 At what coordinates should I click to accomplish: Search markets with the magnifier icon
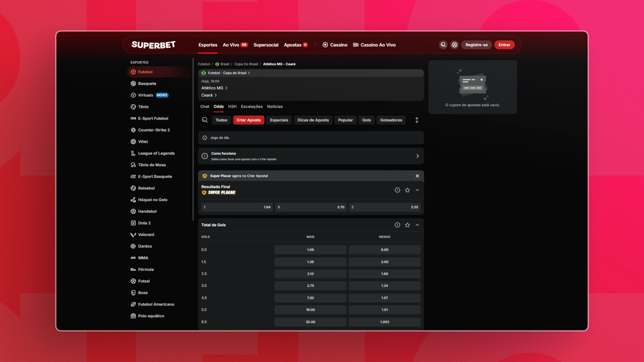(205, 120)
